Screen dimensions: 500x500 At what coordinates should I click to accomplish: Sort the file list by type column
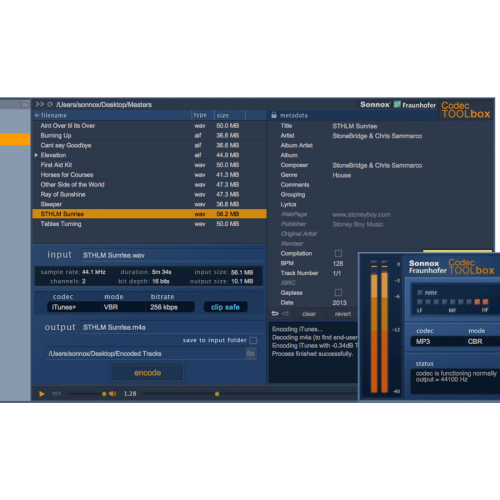[x=202, y=115]
